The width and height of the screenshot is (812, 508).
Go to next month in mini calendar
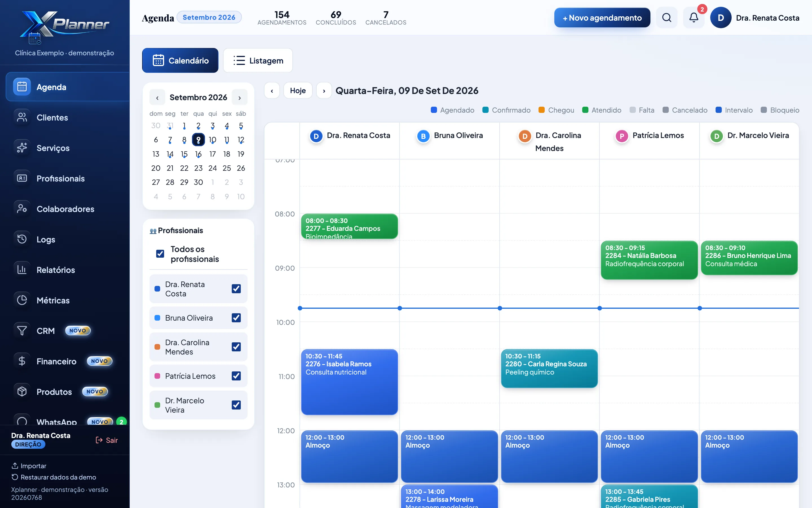point(240,97)
